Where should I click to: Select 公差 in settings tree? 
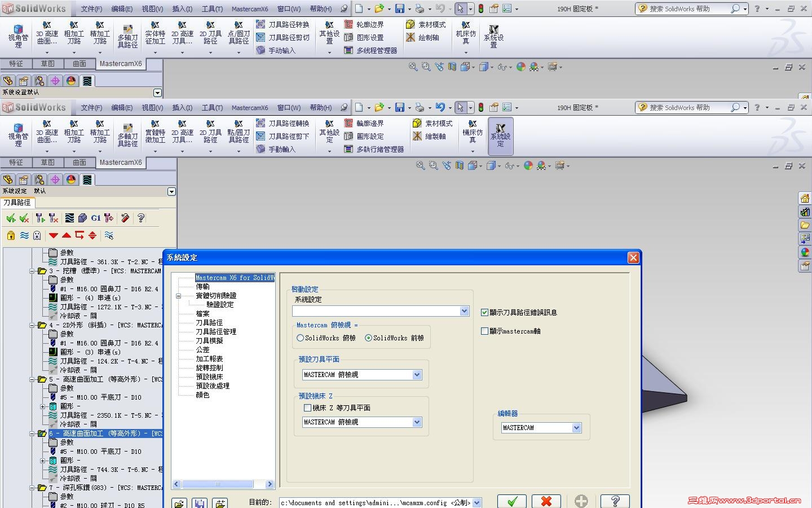click(x=202, y=350)
